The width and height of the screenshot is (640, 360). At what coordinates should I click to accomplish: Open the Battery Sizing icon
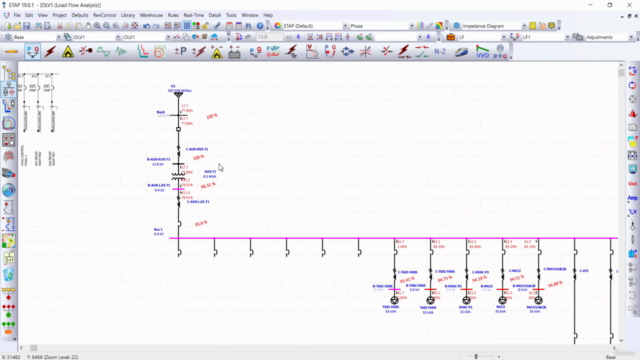(x=234, y=52)
